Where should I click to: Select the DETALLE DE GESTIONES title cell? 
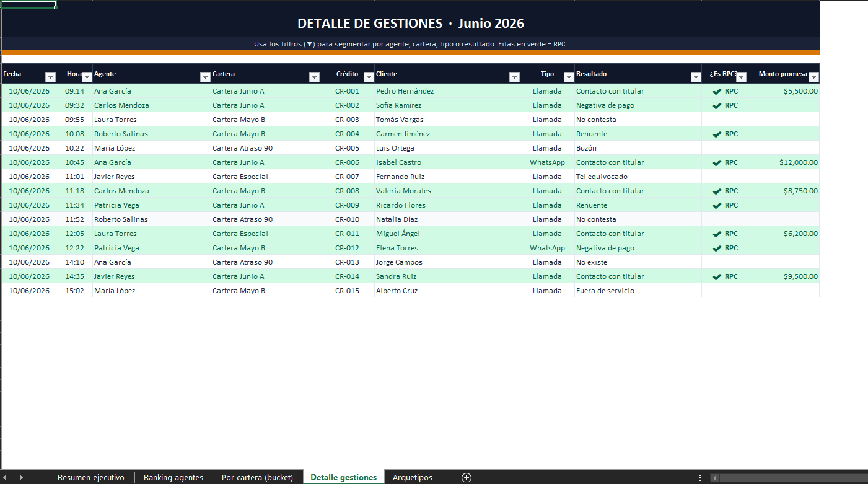[411, 24]
